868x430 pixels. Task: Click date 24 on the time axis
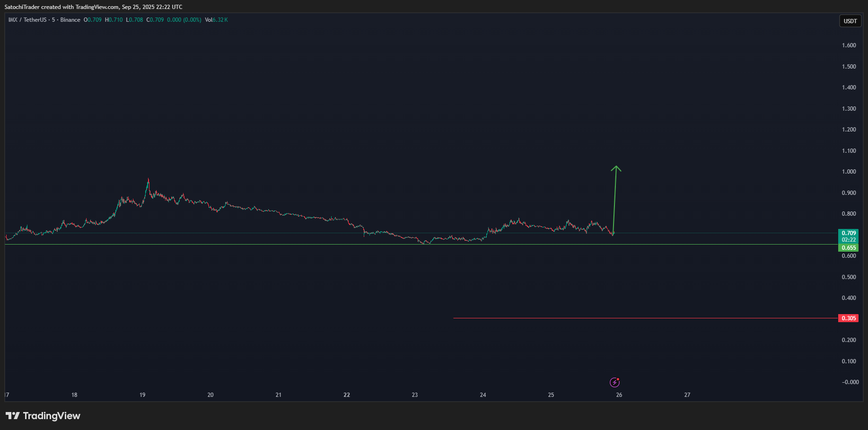click(x=483, y=395)
